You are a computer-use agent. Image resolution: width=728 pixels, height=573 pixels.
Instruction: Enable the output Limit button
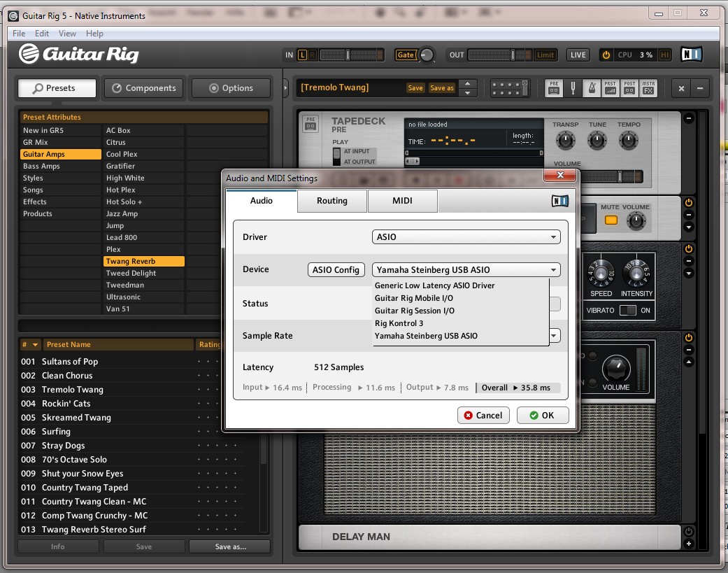click(x=545, y=55)
